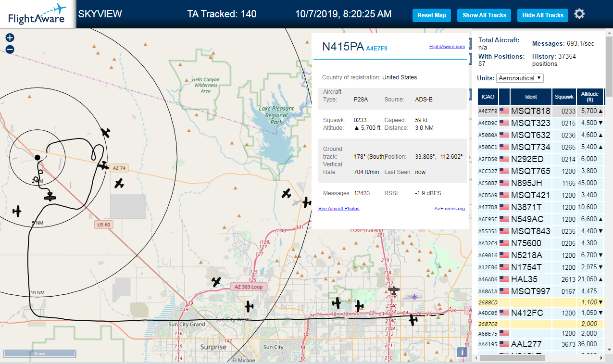Click ICAO code AA4195 in table

488,344
